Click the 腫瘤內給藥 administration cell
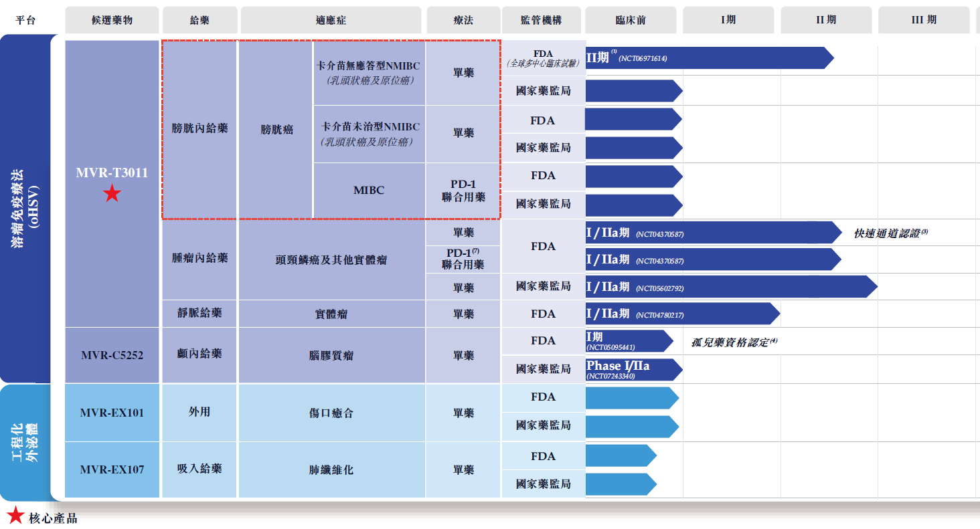This screenshot has height=529, width=980. click(199, 259)
